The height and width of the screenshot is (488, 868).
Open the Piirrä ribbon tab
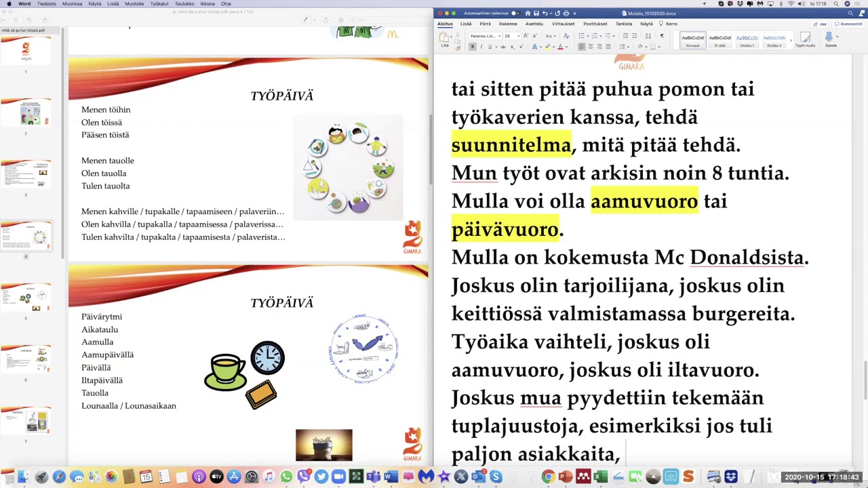pyautogui.click(x=486, y=24)
